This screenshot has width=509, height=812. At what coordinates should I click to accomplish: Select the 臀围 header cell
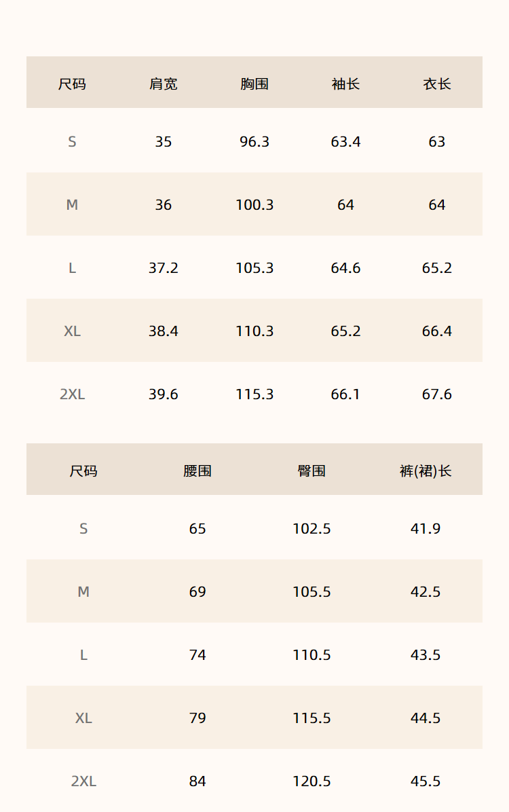coord(312,470)
